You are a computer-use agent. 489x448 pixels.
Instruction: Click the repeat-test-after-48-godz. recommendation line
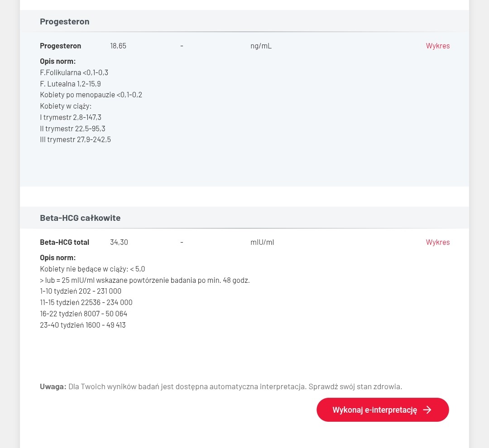[x=145, y=280]
